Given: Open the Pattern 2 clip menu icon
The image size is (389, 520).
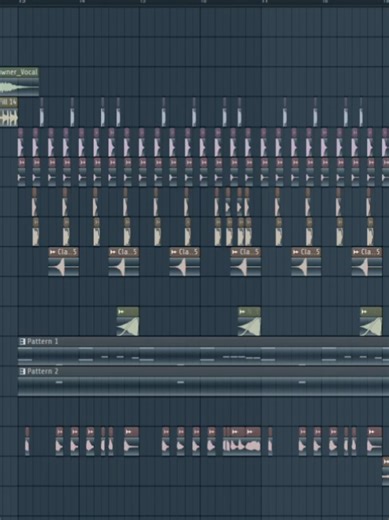Looking at the screenshot, I should tap(22, 371).
